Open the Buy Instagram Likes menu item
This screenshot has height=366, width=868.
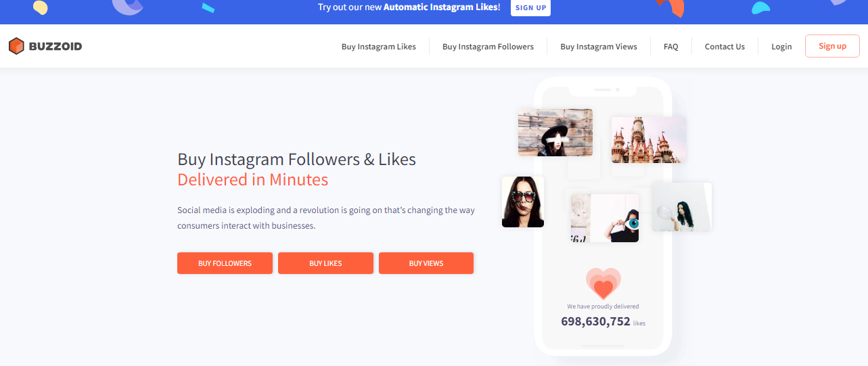point(379,47)
